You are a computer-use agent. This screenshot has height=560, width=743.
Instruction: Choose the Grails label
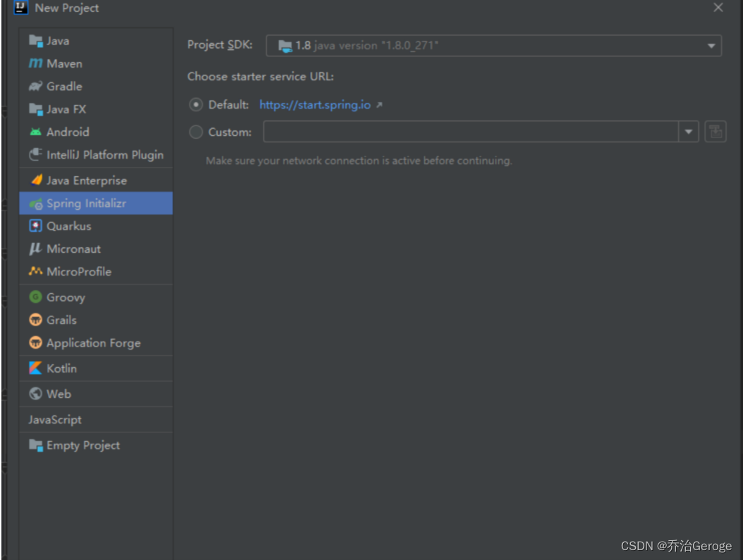click(61, 320)
